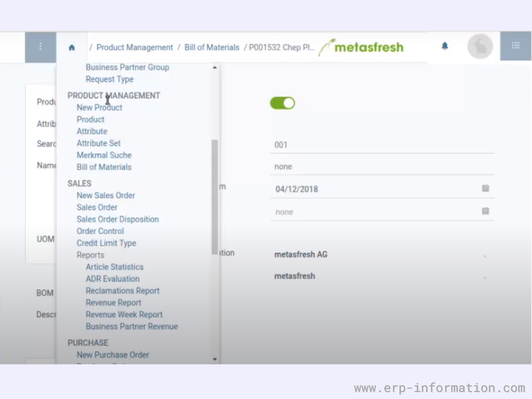
Task: Open Business Partner Group link
Action: tap(127, 67)
